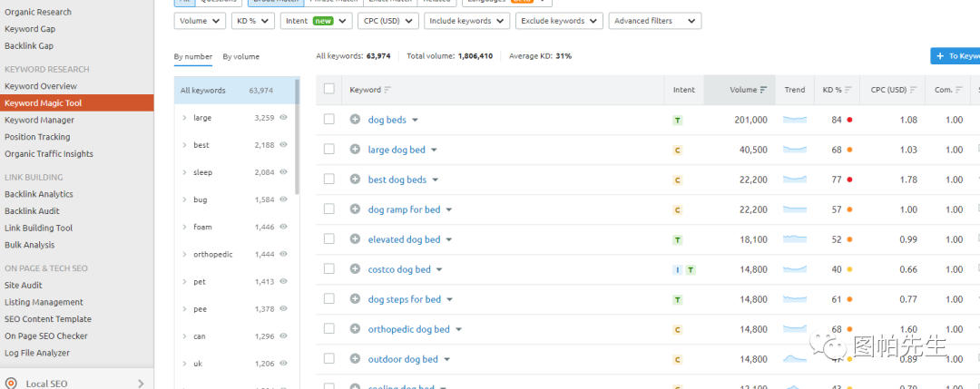Click the plus icon beside 'elevated dog bed'
This screenshot has width=980, height=389.
[356, 239]
